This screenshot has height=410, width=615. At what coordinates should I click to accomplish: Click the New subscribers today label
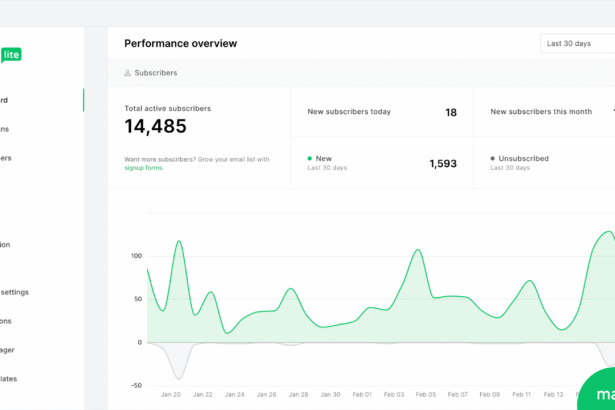349,112
